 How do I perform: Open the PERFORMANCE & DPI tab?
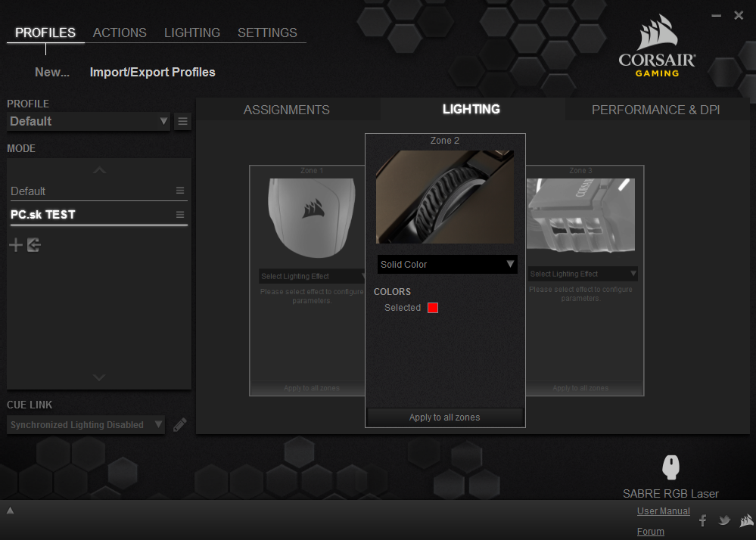[x=655, y=110]
